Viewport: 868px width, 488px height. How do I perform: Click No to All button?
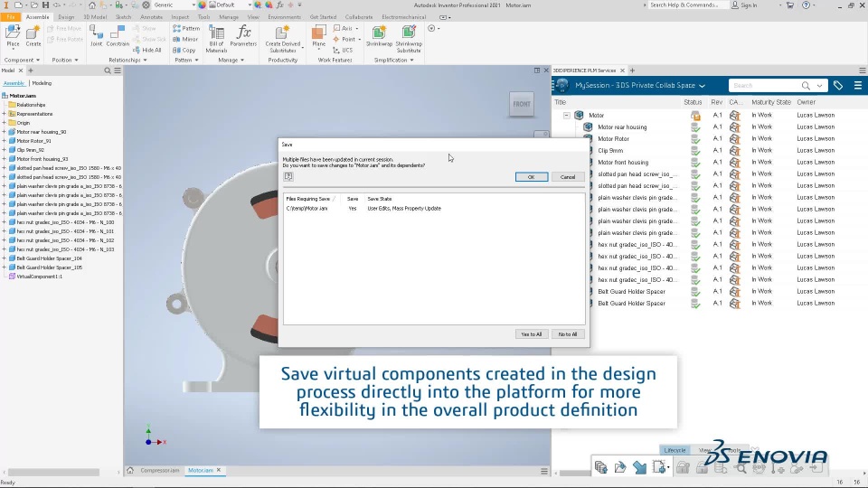point(568,334)
